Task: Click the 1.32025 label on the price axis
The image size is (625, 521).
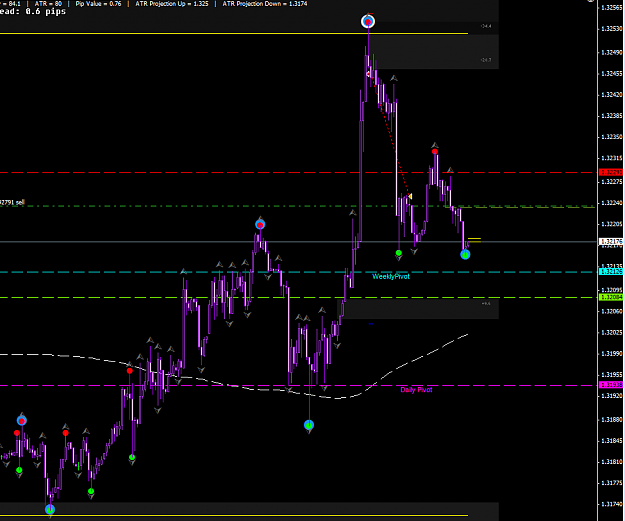Action: pyautogui.click(x=612, y=332)
